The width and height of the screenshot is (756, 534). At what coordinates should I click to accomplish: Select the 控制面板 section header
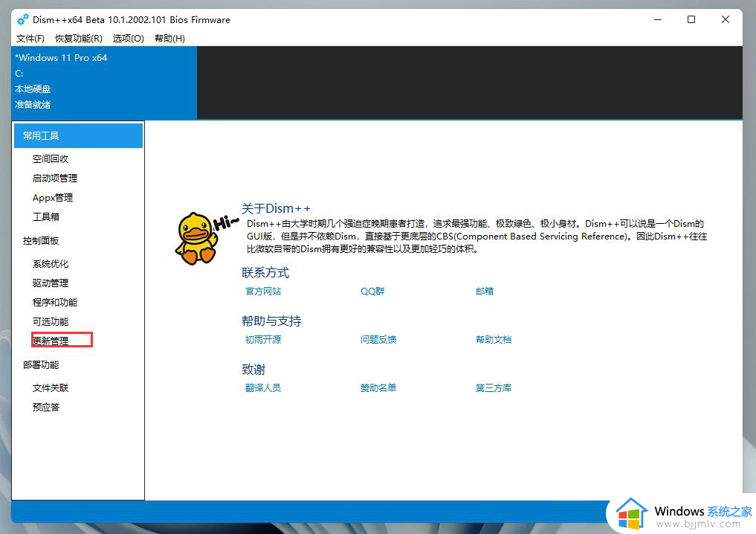(x=41, y=241)
